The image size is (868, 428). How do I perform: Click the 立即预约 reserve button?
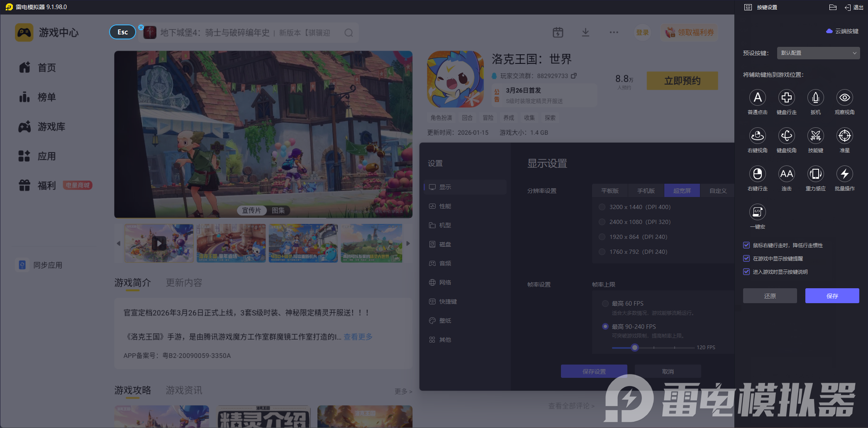point(682,80)
